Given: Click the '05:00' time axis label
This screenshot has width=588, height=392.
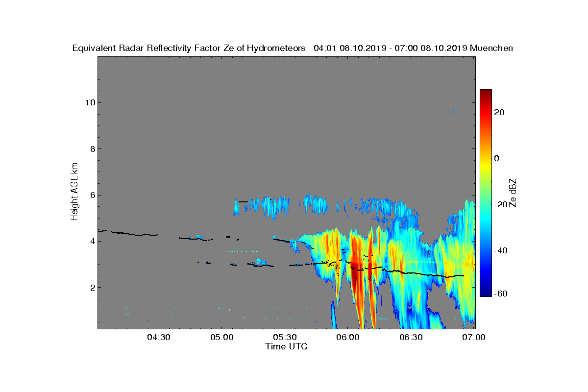Looking at the screenshot, I should click(221, 338).
